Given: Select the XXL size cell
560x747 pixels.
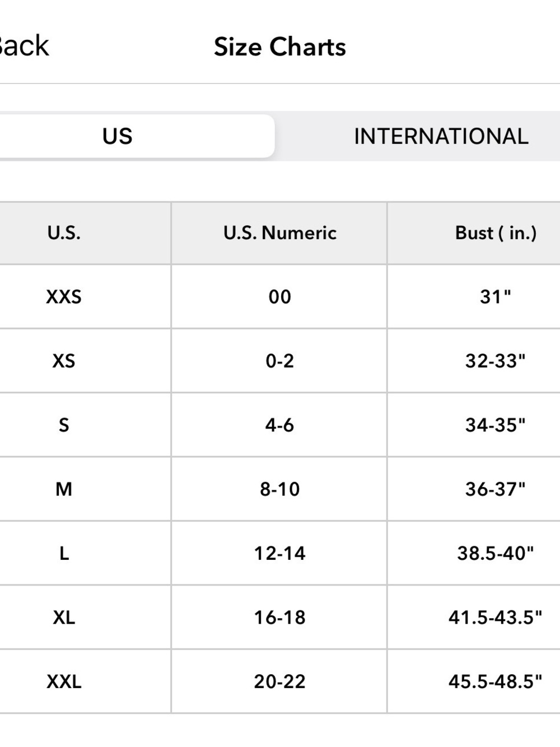Looking at the screenshot, I should 85,681.
